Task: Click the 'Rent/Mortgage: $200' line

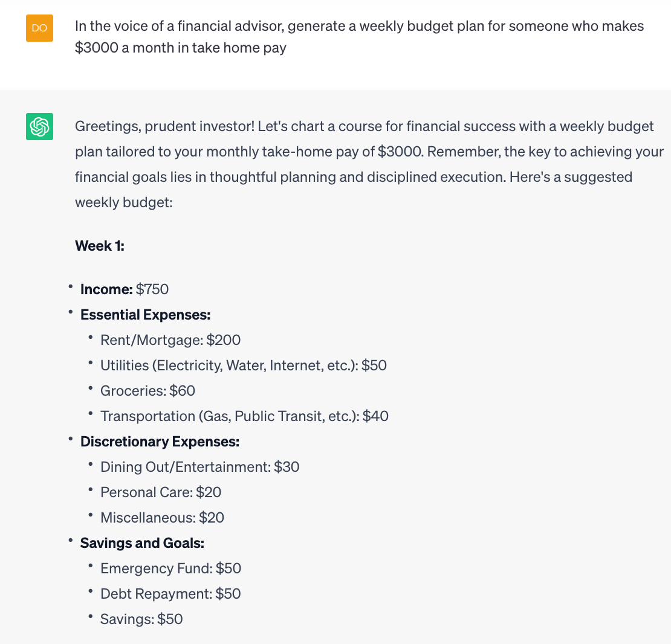Action: [170, 340]
